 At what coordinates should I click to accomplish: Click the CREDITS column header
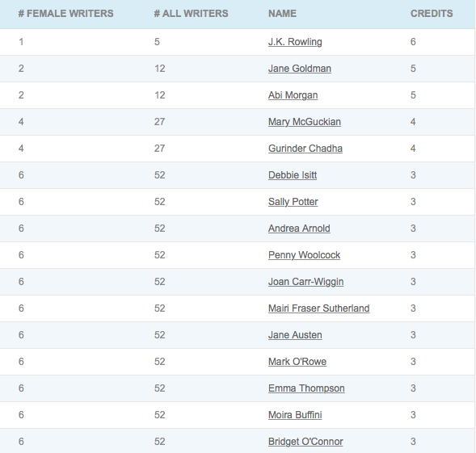coord(432,14)
